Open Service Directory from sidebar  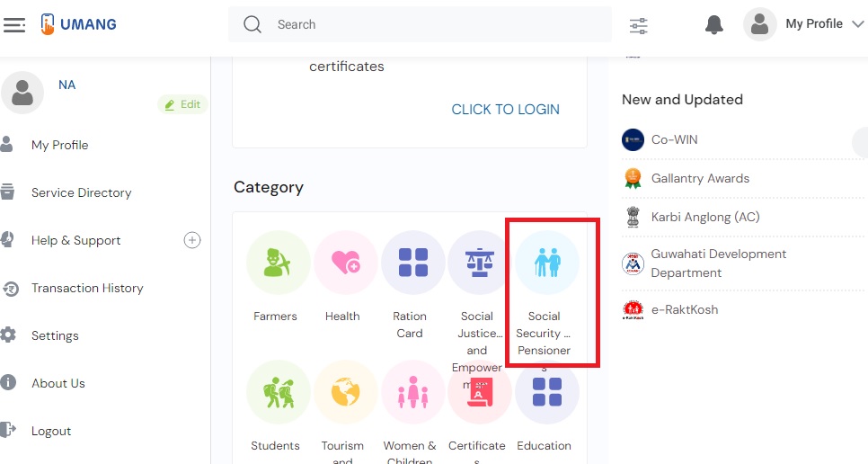81,192
